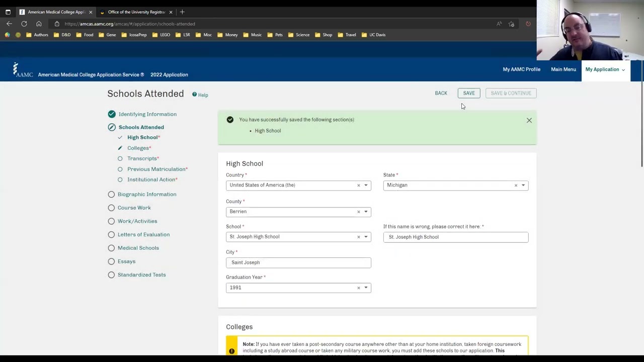Viewport: 644px width, 362px height.
Task: Click the SAVE button
Action: click(469, 93)
